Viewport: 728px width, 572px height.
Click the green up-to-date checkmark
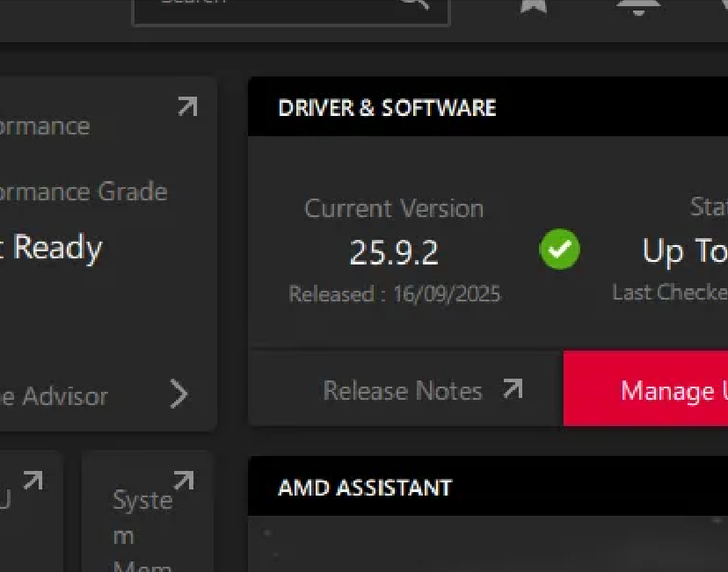pos(559,250)
